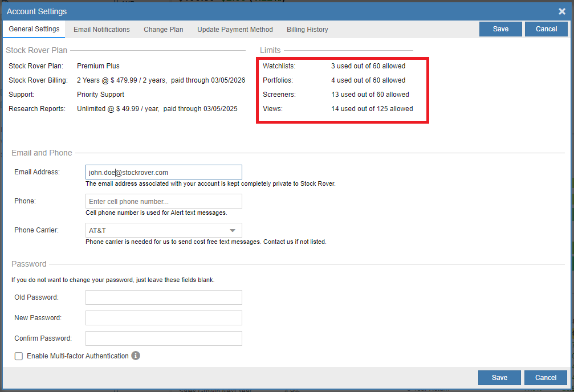This screenshot has width=574, height=392.
Task: Close the Account Settings dialog
Action: [561, 11]
